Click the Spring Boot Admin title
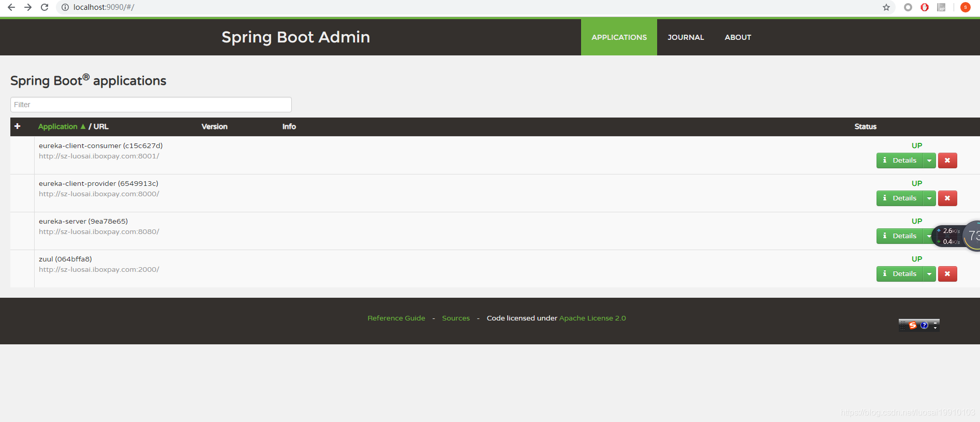980x422 pixels. click(x=295, y=37)
